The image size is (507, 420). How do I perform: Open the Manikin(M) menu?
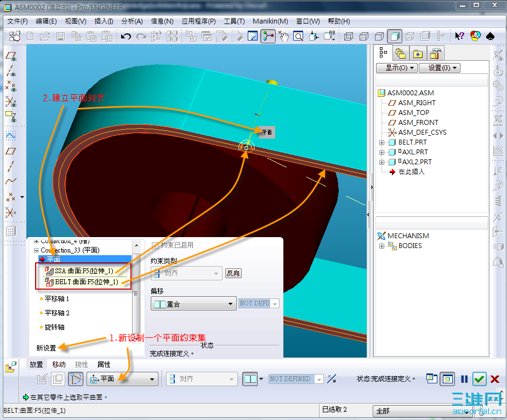pyautogui.click(x=270, y=21)
